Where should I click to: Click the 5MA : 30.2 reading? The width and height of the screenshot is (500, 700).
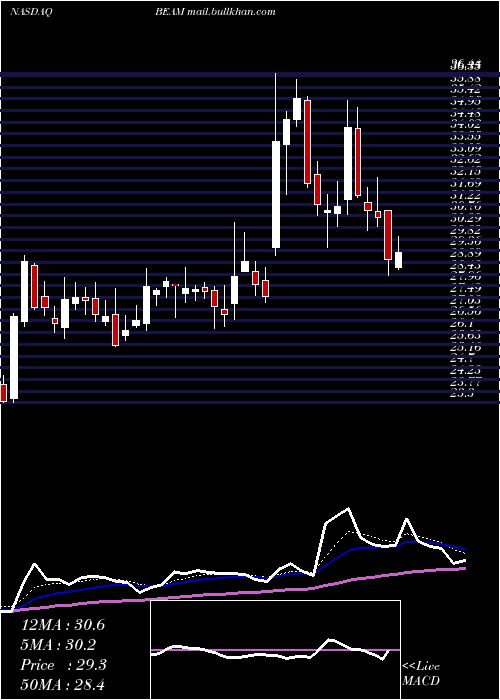59,645
